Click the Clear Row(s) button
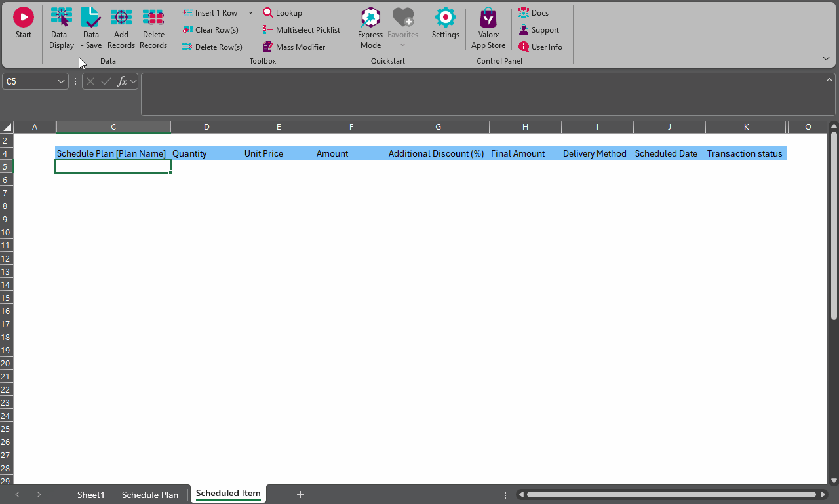This screenshot has width=839, height=504. (x=210, y=30)
